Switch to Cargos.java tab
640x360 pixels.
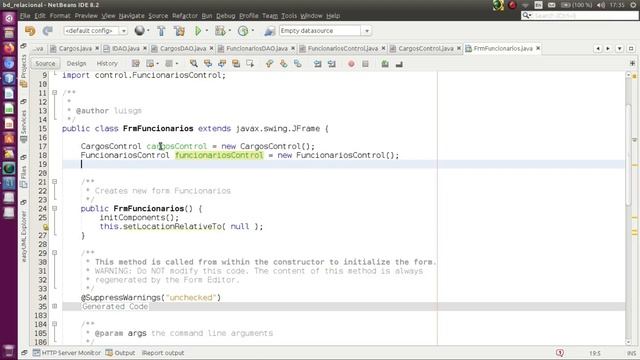coord(75,49)
